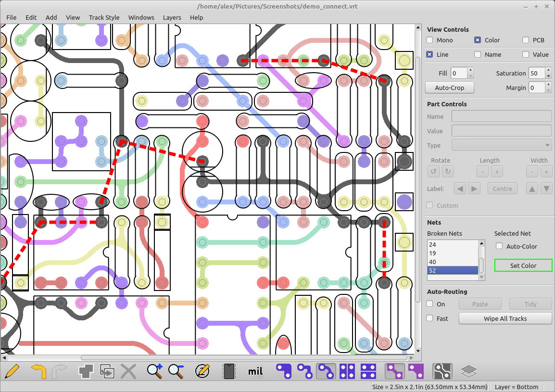Click Wipe All Tracks
The height and width of the screenshot is (392, 555).
[x=505, y=318]
